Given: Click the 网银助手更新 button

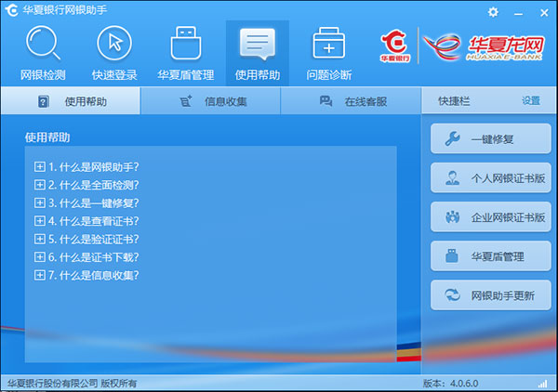Looking at the screenshot, I should point(491,295).
